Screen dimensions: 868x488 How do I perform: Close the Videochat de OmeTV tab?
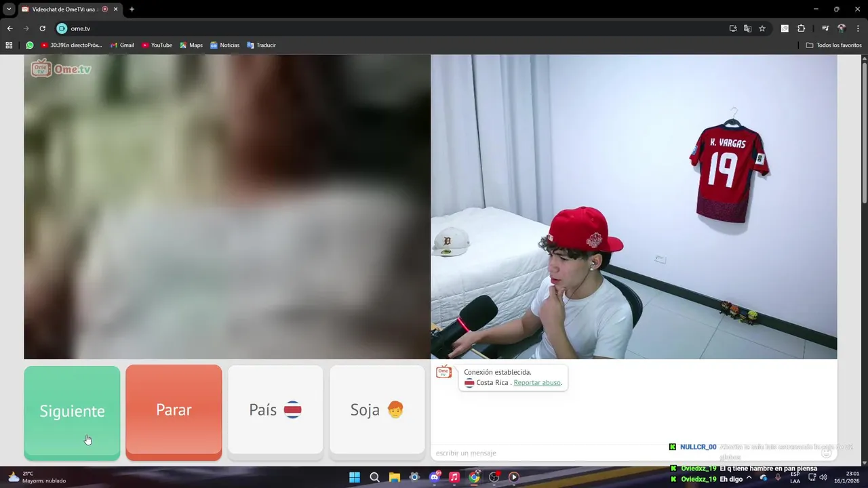tap(116, 9)
